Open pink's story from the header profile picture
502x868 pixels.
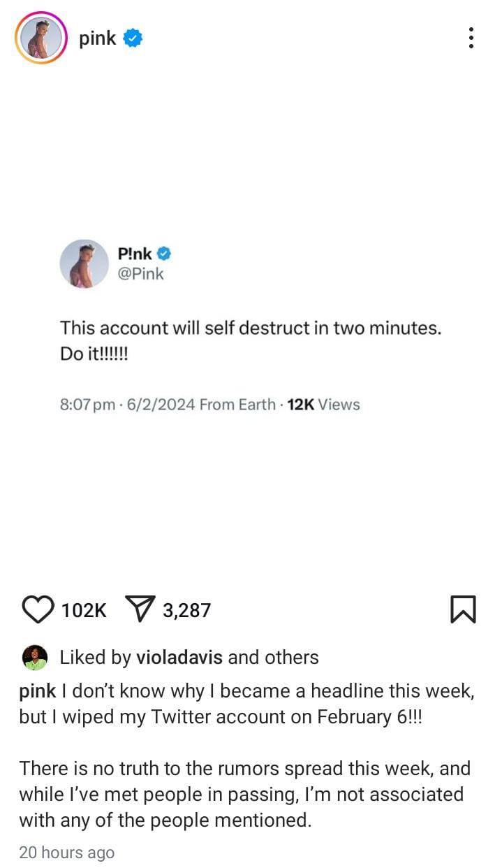(x=40, y=38)
